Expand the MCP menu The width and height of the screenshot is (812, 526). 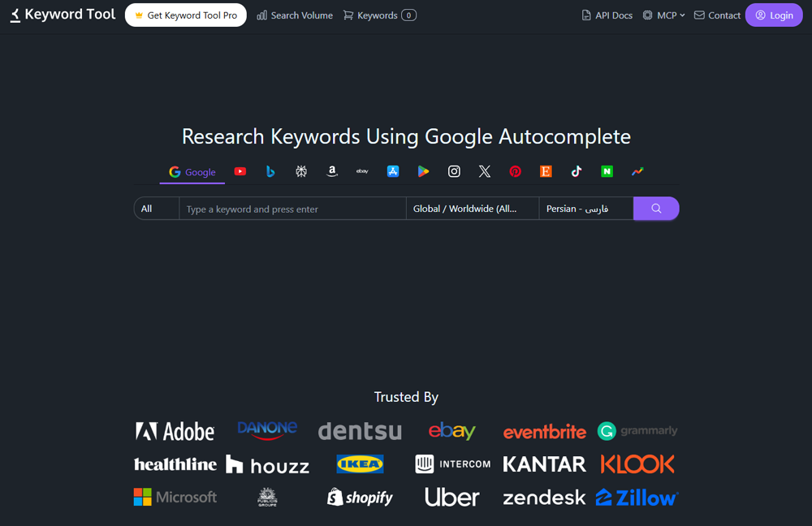coord(664,15)
